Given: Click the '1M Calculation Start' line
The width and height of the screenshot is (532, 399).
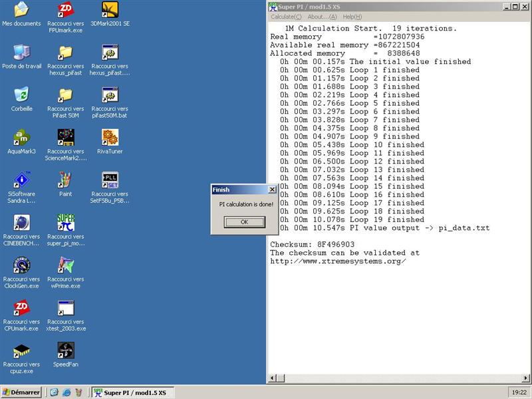Looking at the screenshot, I should (371, 29).
